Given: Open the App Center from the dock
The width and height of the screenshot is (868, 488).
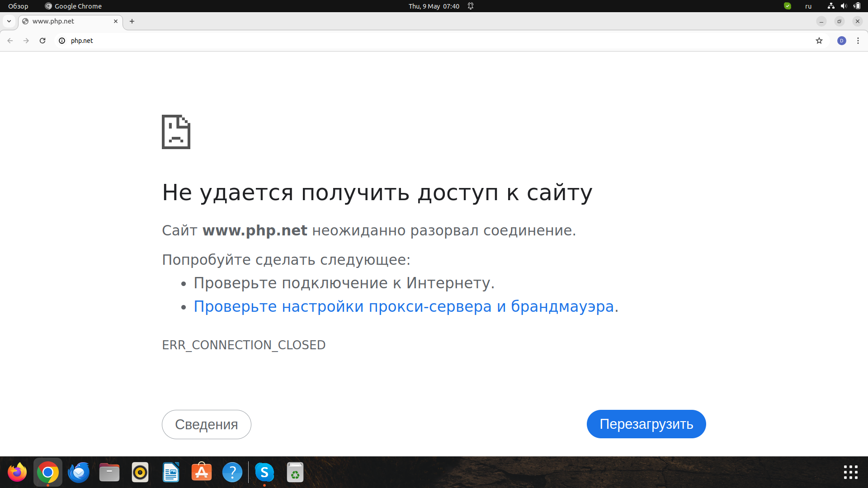Looking at the screenshot, I should click(201, 472).
